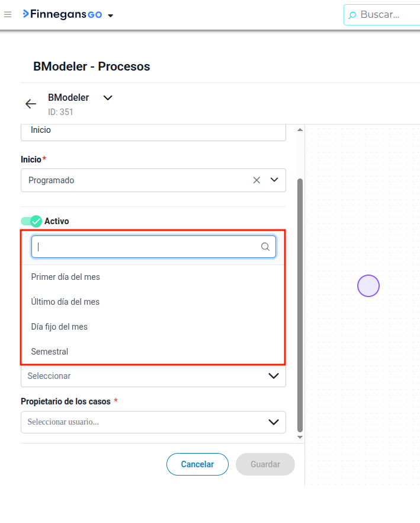This screenshot has height=523, width=420.
Task: Expand the Finnegans GO caret dropdown
Action: 111,15
